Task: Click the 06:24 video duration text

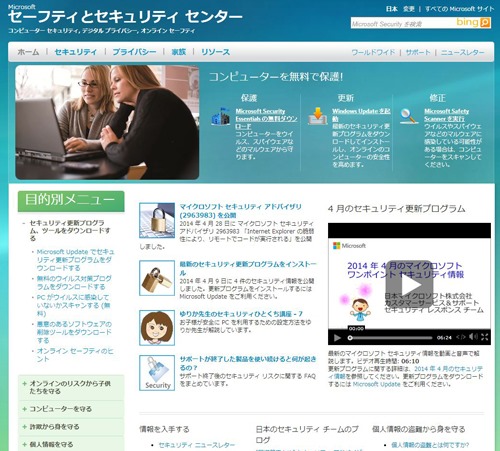Action: [x=444, y=338]
